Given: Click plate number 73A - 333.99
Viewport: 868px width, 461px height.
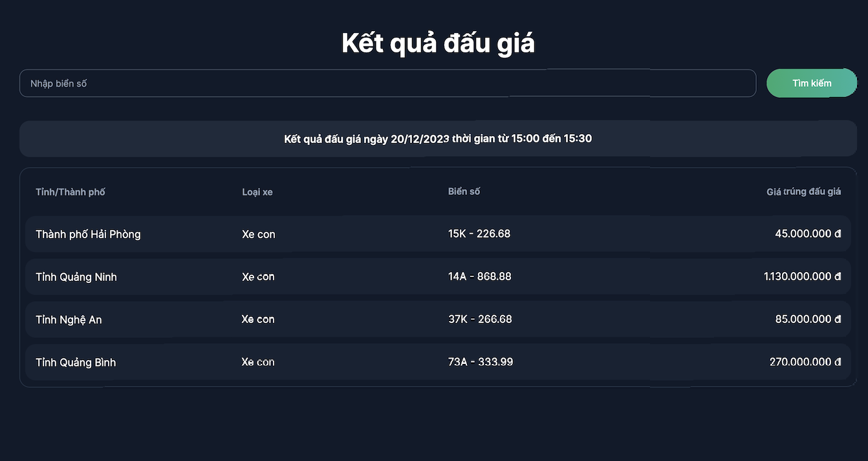Looking at the screenshot, I should pos(481,362).
